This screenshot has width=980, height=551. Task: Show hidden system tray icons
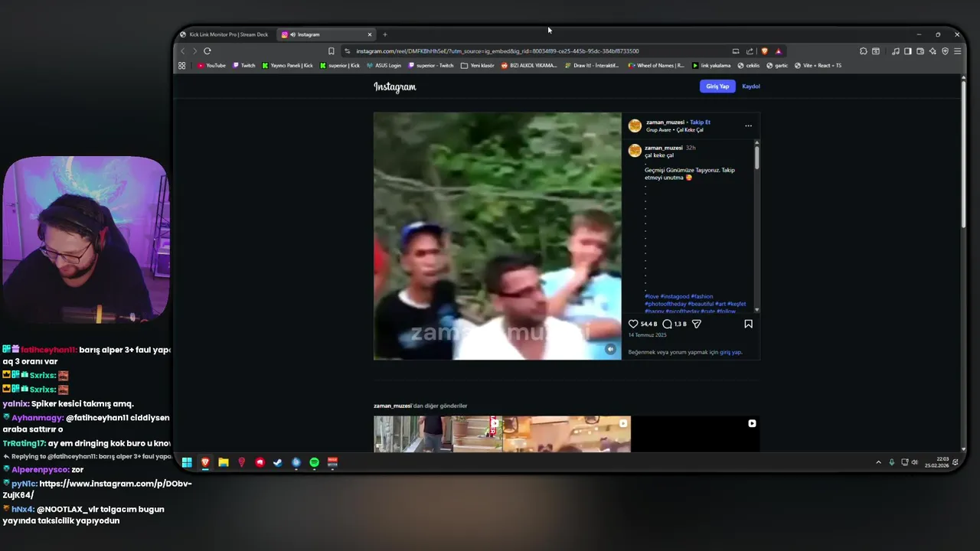(878, 462)
